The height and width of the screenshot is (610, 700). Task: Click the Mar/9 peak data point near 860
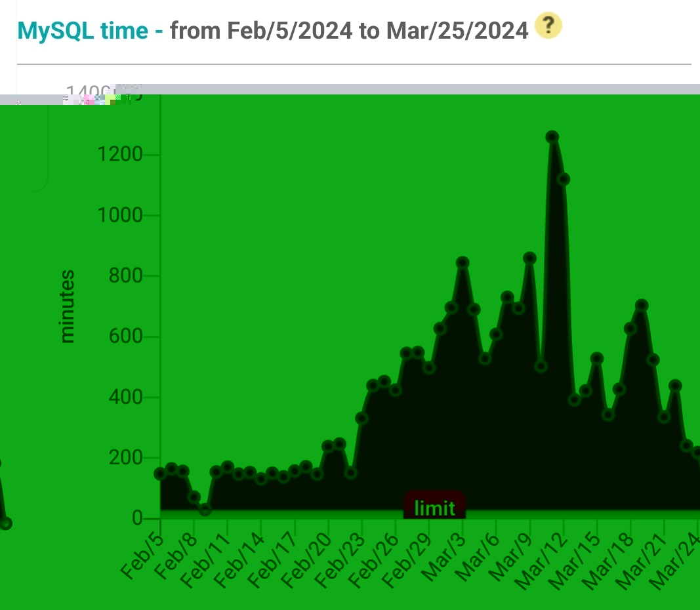point(529,258)
